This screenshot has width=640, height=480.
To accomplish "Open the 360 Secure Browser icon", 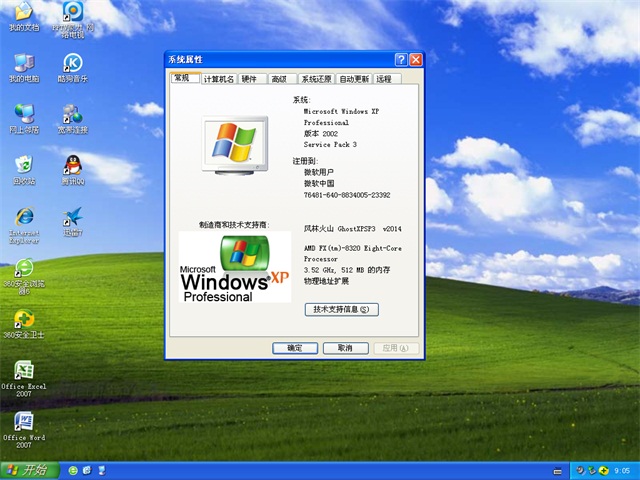I will (x=23, y=268).
